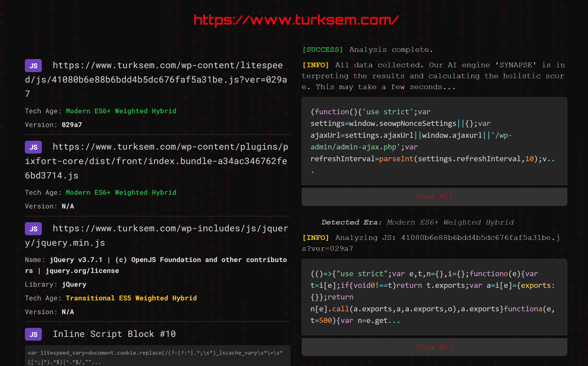Select the jQuery v3.7.1 name text
The image size is (588, 366).
coord(156,265)
